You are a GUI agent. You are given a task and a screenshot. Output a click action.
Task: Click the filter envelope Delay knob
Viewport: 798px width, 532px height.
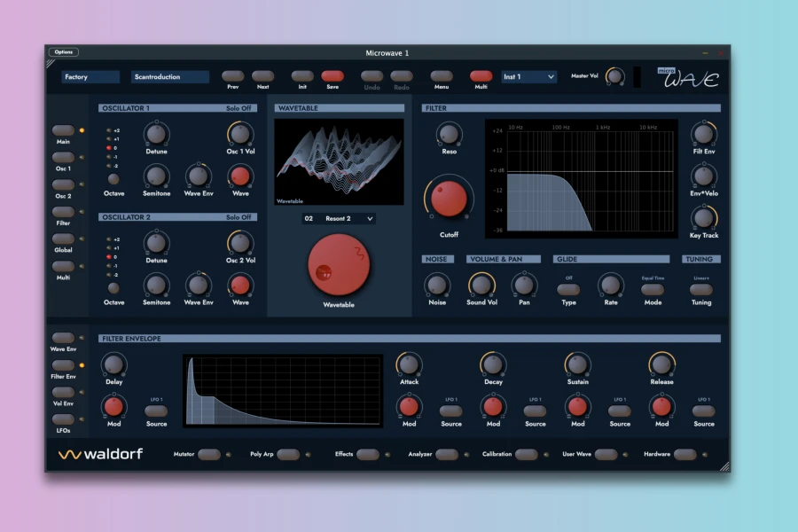pos(113,364)
